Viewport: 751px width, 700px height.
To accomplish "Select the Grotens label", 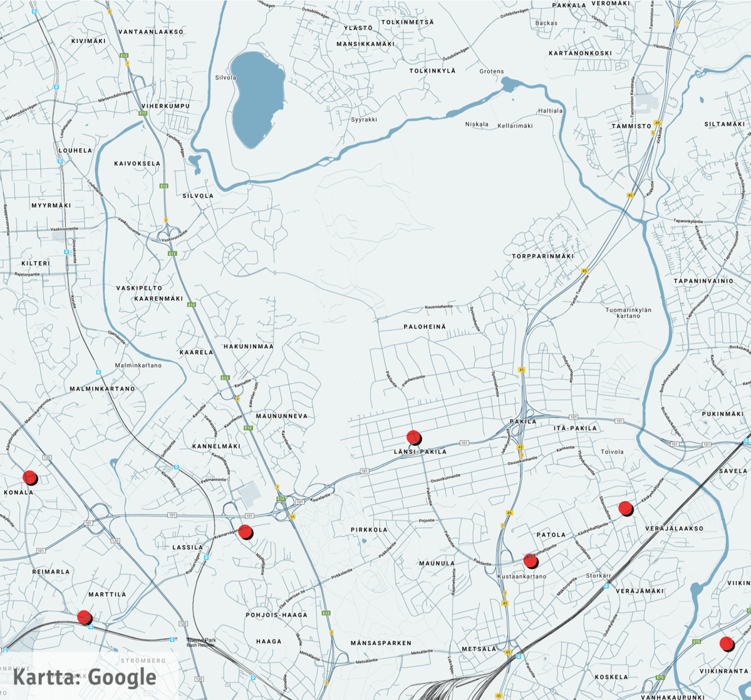I will pos(492,71).
